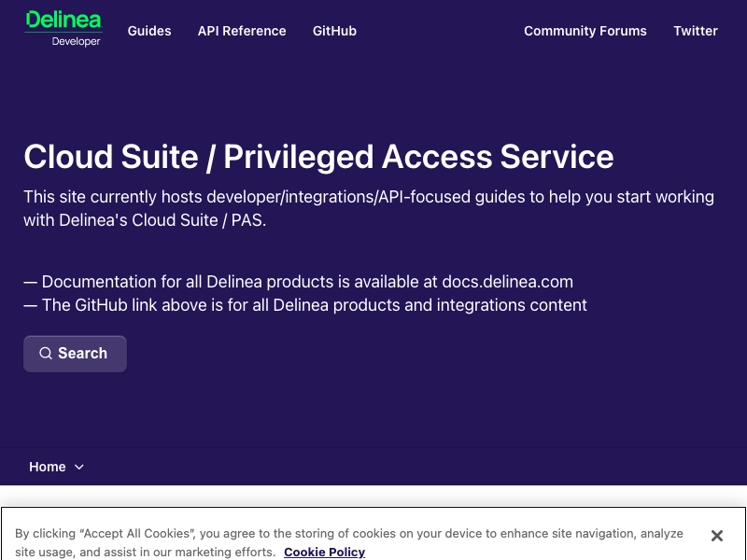Open the Guides nav item
Screen dimensions: 747x560
click(x=149, y=31)
